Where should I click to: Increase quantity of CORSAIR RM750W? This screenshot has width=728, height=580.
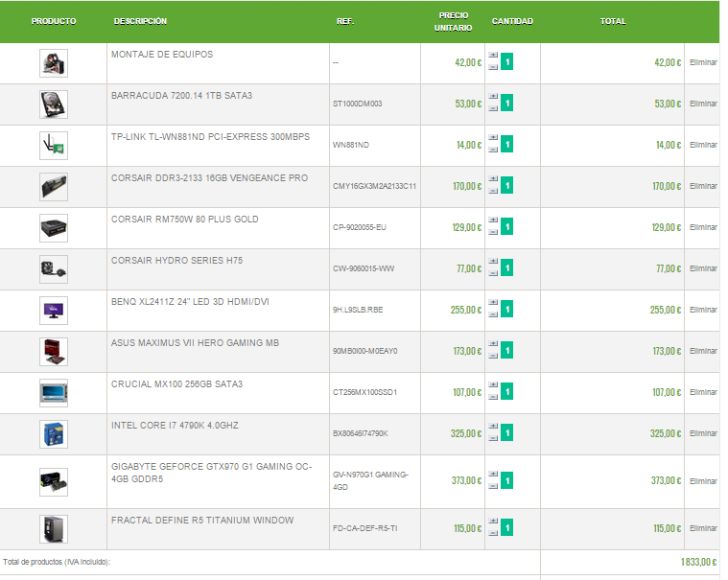pyautogui.click(x=493, y=220)
